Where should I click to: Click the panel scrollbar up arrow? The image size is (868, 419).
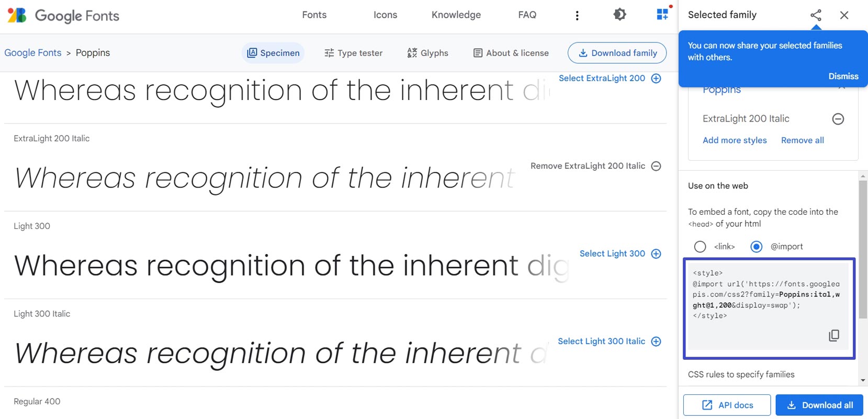(x=863, y=176)
